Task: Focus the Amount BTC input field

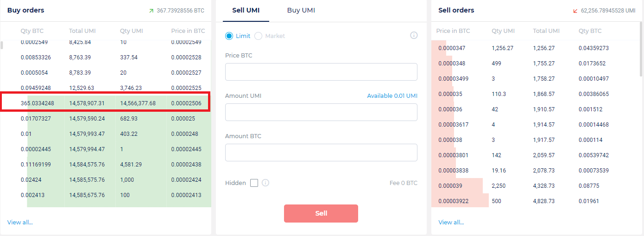Action: click(x=321, y=153)
